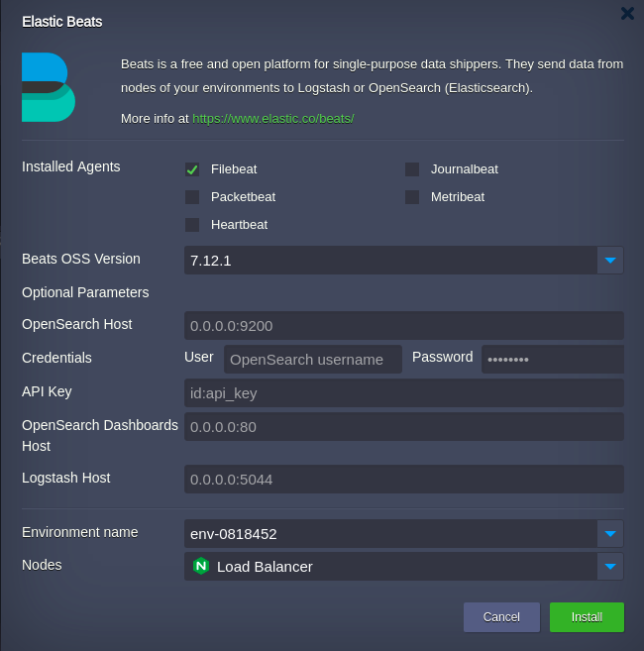Click the OpenSearch Dashboards Host field
644x651 pixels.
(x=404, y=426)
